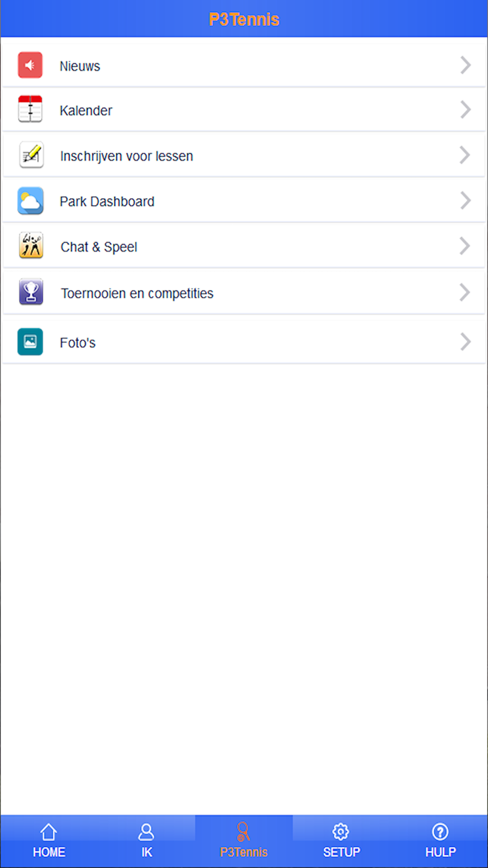Click the Inschrijven voor lessen label
488x868 pixels.
point(126,156)
